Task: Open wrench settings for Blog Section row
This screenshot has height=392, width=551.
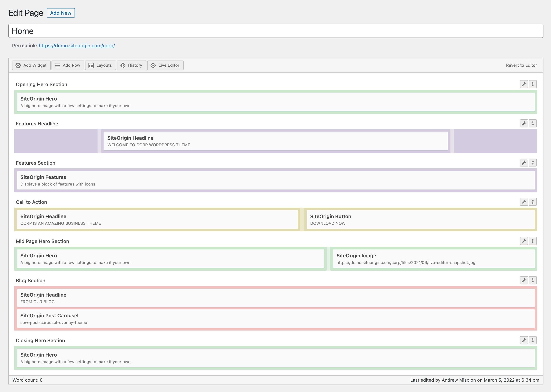Action: [524, 280]
